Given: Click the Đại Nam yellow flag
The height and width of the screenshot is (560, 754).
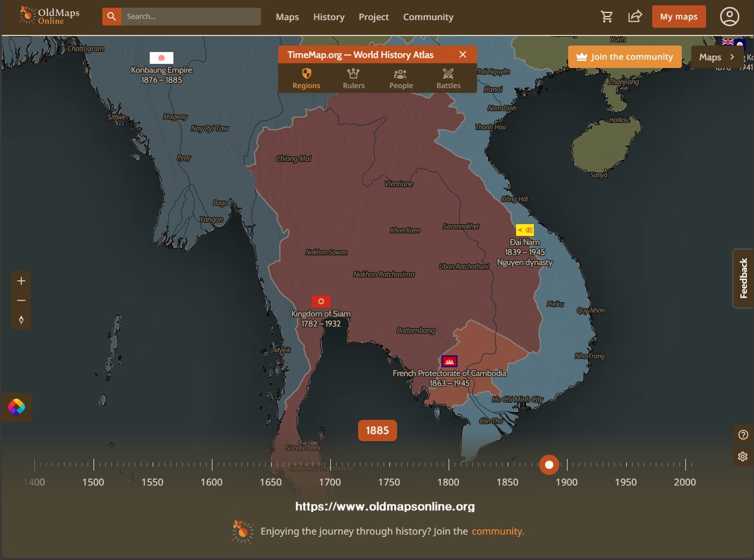Looking at the screenshot, I should tap(525, 230).
